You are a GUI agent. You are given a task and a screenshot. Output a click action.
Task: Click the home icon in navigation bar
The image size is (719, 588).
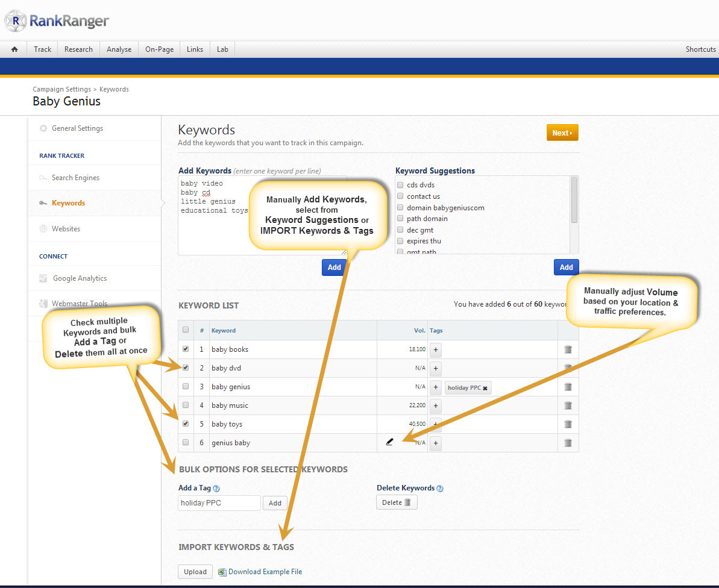coord(14,49)
